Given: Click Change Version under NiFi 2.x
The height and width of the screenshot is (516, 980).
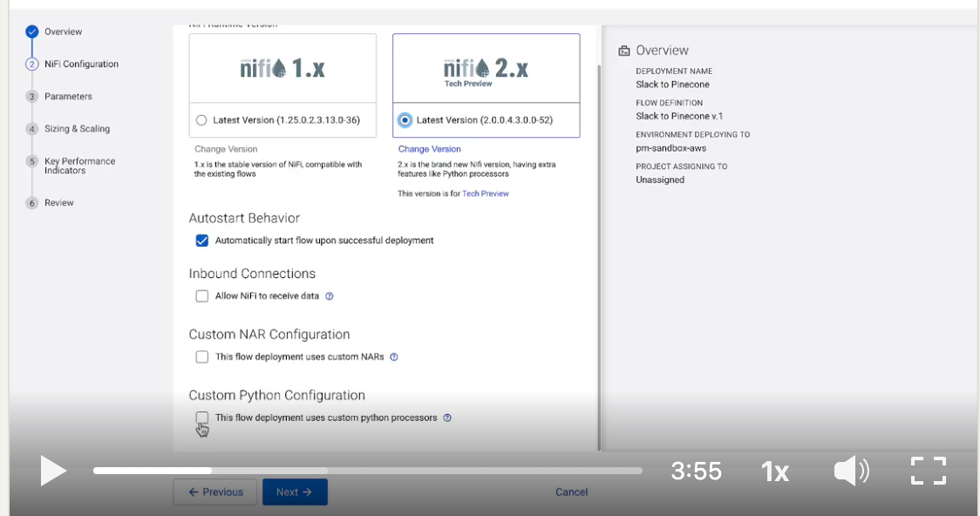Looking at the screenshot, I should 429,149.
